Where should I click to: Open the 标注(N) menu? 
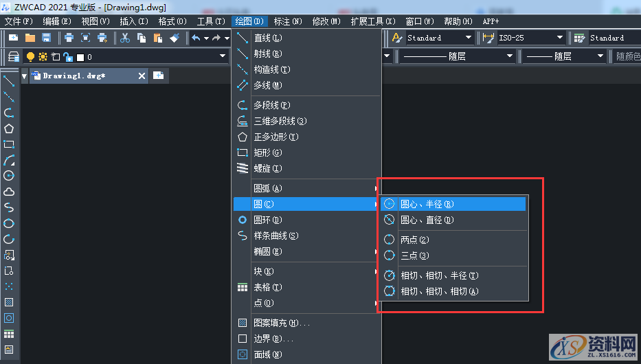pos(288,21)
